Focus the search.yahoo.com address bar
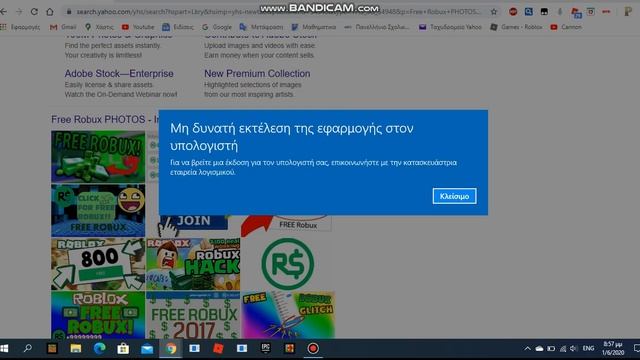This screenshot has height=360, width=640. click(x=278, y=12)
